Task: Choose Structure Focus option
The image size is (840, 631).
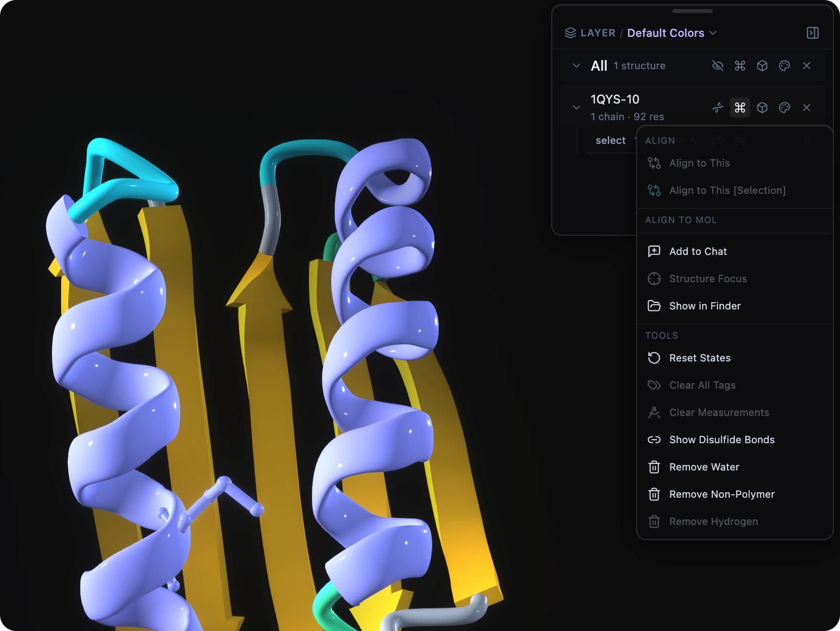Action: click(734, 279)
